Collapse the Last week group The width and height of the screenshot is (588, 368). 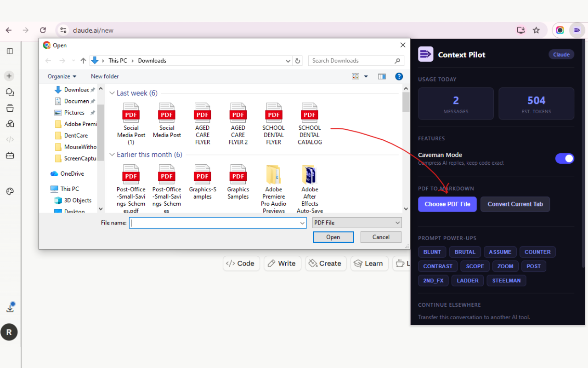(112, 93)
